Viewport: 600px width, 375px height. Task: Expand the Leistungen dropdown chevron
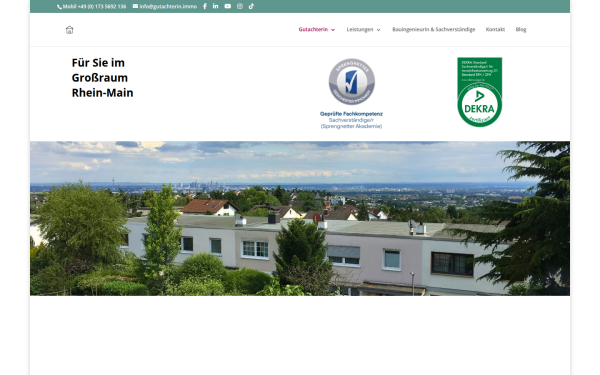[x=379, y=30]
